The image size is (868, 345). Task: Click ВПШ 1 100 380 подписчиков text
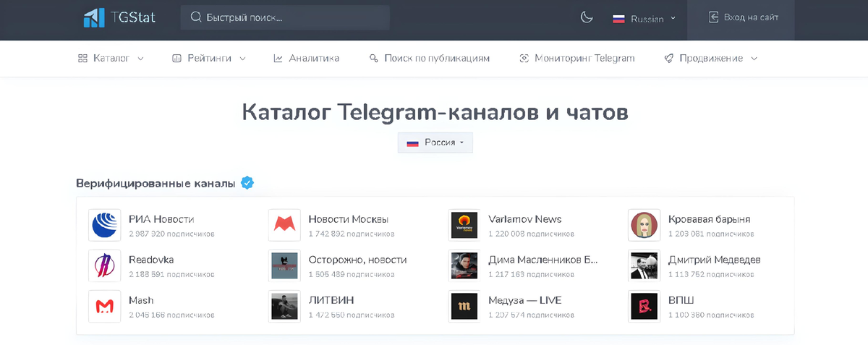pyautogui.click(x=711, y=315)
